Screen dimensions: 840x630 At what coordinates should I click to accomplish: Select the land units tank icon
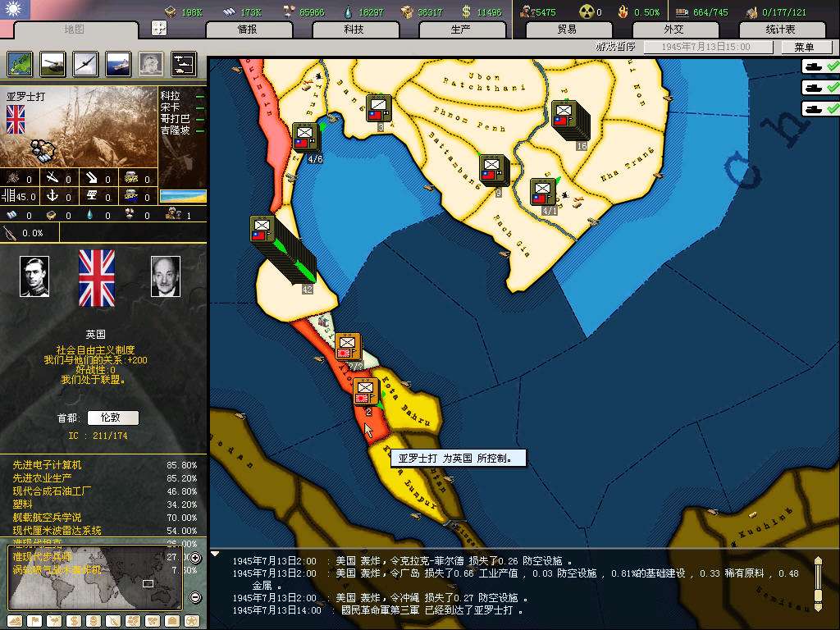[52, 63]
